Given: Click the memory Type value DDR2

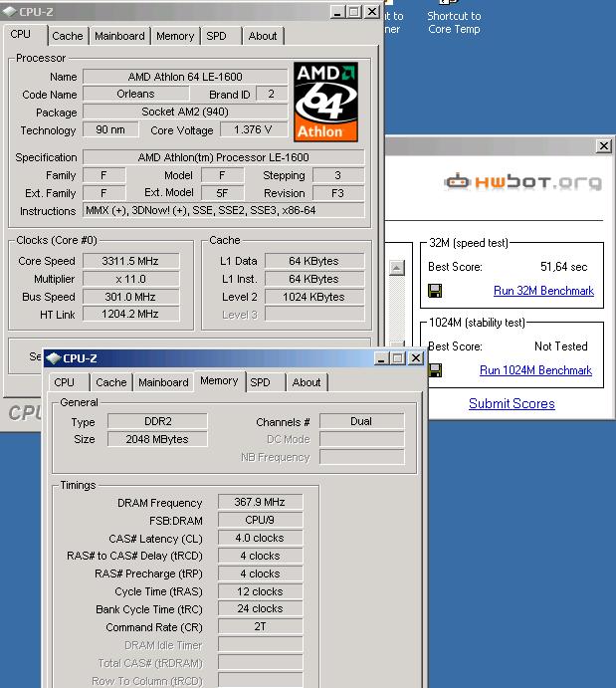Looking at the screenshot, I should point(157,421).
